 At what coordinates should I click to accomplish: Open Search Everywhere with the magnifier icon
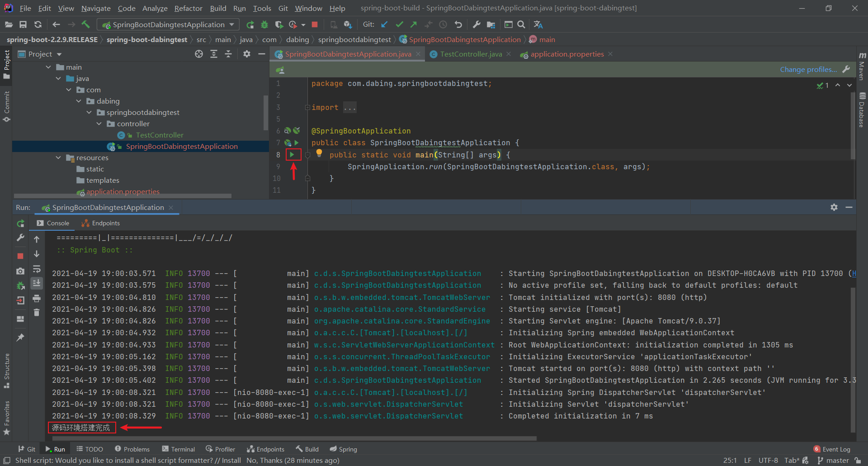pos(521,24)
